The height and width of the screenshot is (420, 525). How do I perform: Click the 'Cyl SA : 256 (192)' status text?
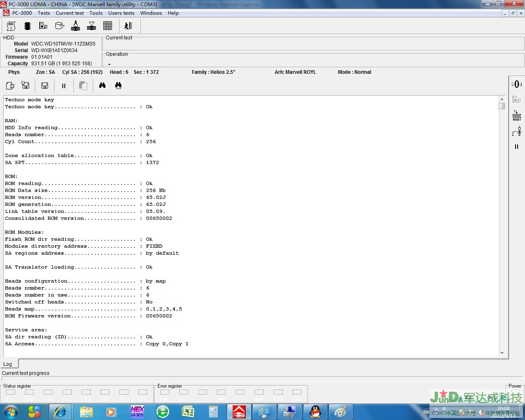point(82,72)
